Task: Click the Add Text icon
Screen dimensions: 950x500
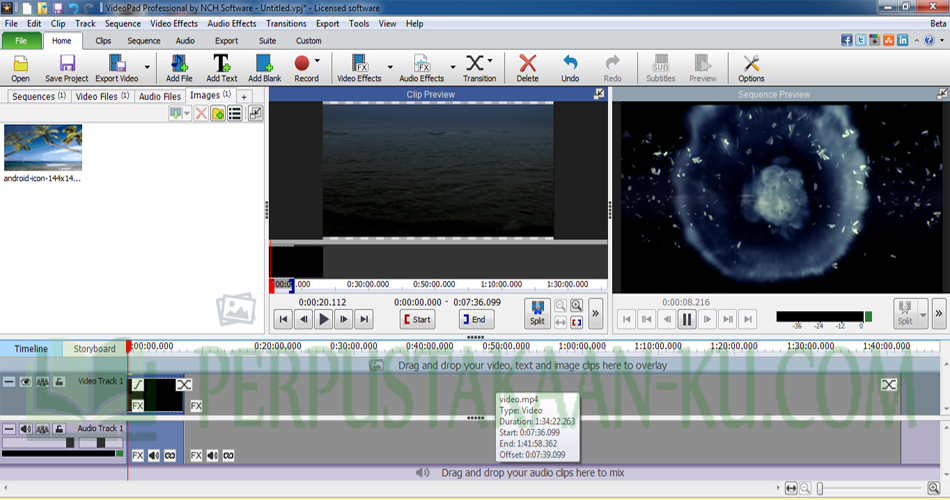Action: [x=222, y=68]
